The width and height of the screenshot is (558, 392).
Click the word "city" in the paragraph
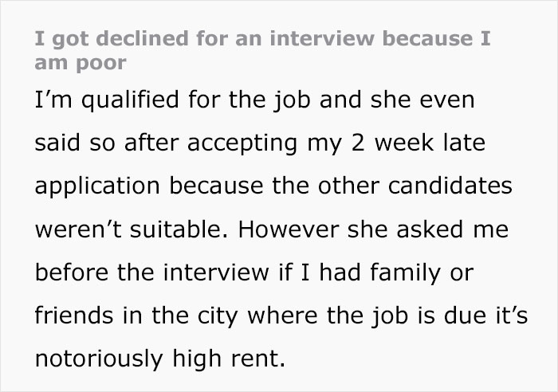click(x=218, y=316)
